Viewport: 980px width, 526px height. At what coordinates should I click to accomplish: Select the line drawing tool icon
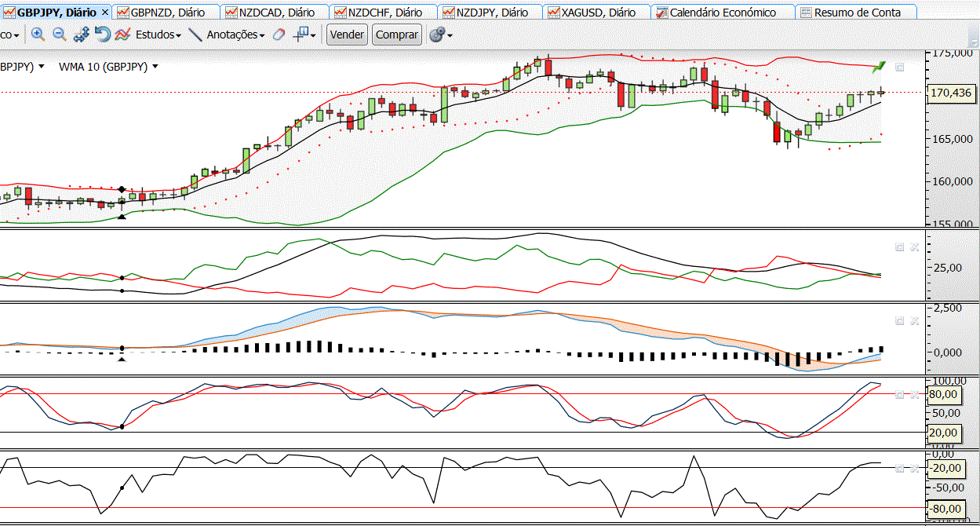196,35
